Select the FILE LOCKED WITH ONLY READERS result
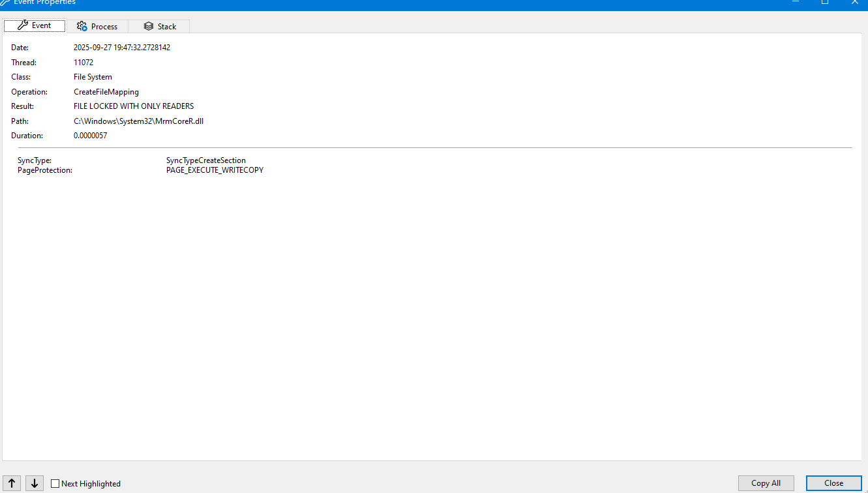Screen dimensions: 868x493 134,106
